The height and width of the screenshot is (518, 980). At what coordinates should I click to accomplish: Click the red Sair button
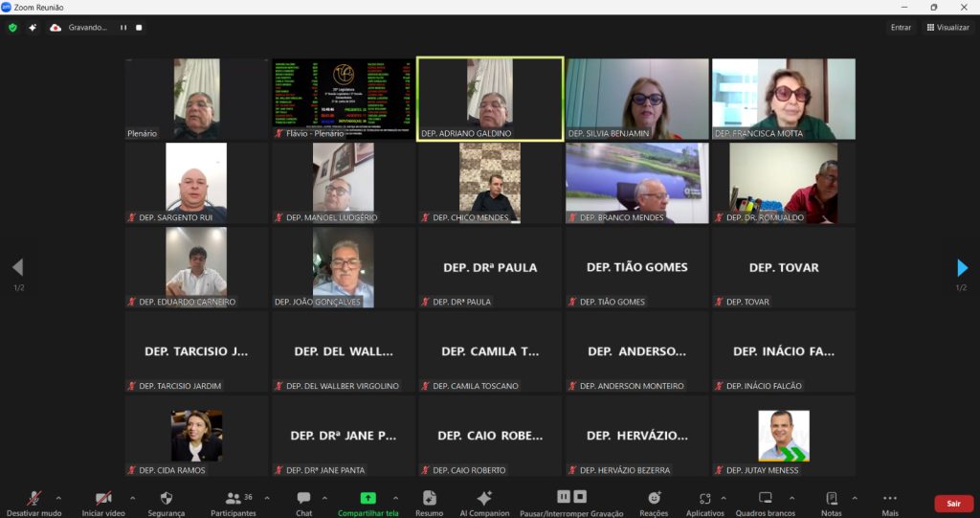pyautogui.click(x=953, y=504)
